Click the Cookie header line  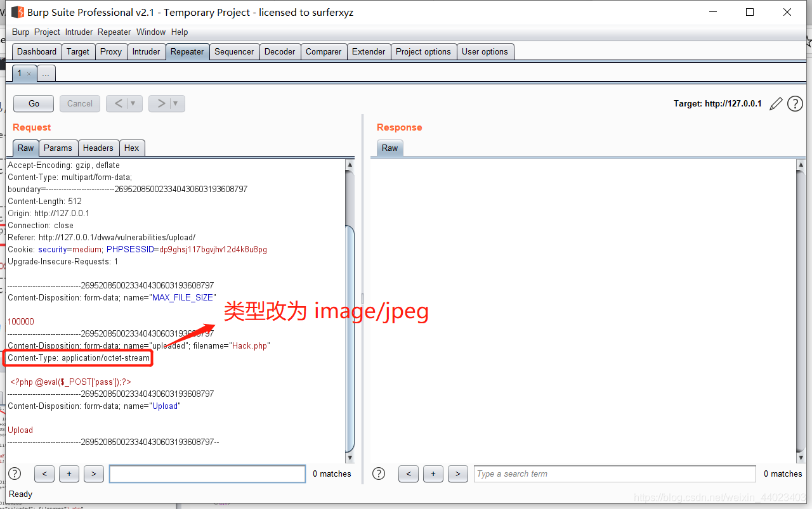tap(137, 250)
